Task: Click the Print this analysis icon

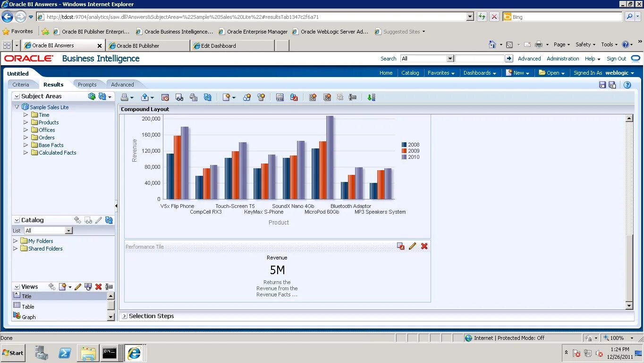Action: [125, 97]
